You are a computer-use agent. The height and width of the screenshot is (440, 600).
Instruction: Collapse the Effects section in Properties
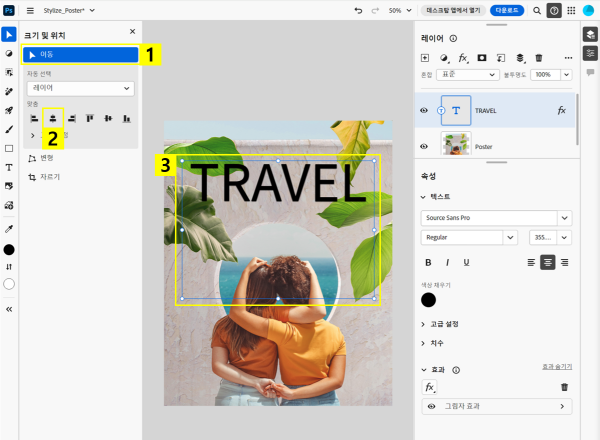pos(432,370)
